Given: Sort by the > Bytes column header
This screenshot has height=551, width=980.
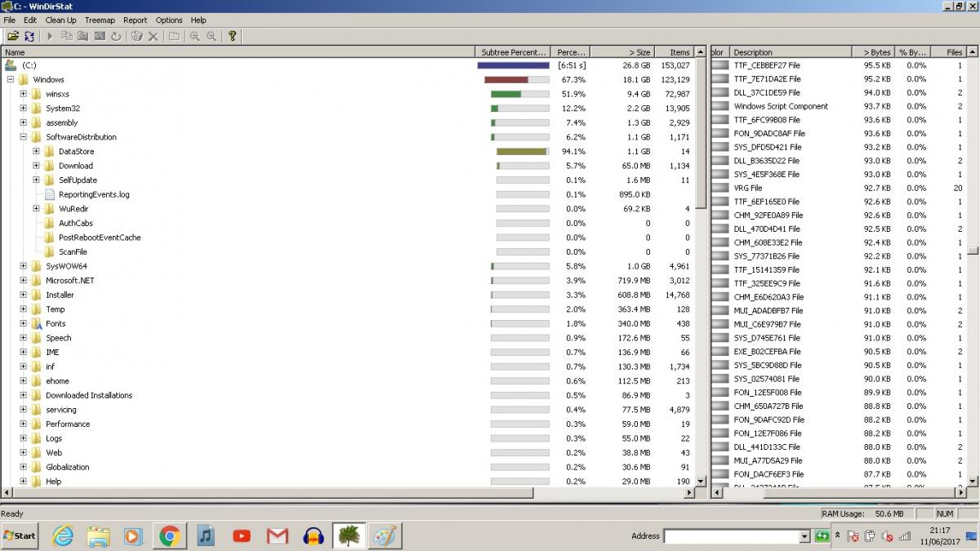Looking at the screenshot, I should pos(873,52).
